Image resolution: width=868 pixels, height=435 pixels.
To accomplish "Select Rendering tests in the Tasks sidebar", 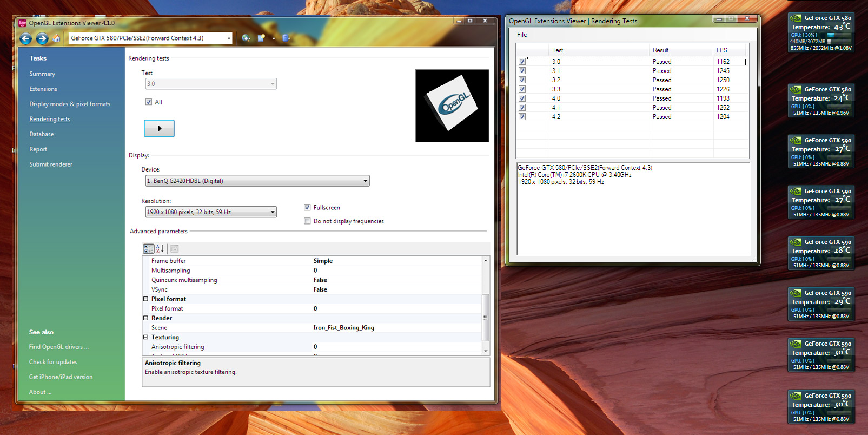I will point(50,120).
